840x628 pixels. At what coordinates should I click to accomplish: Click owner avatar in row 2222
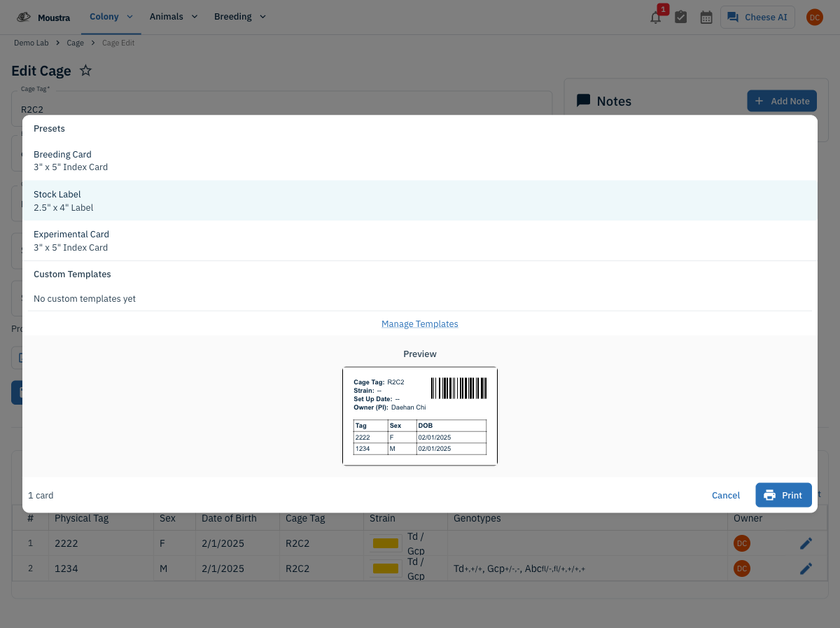point(741,543)
